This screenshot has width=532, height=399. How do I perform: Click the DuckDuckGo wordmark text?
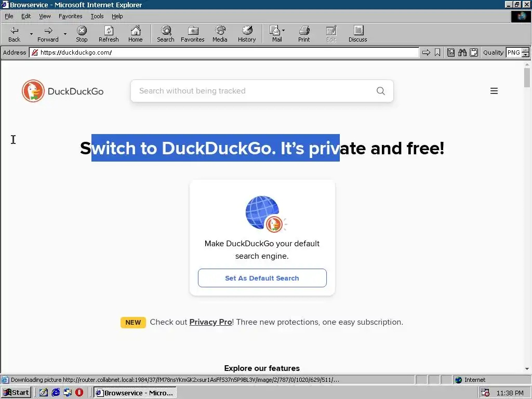click(x=75, y=91)
